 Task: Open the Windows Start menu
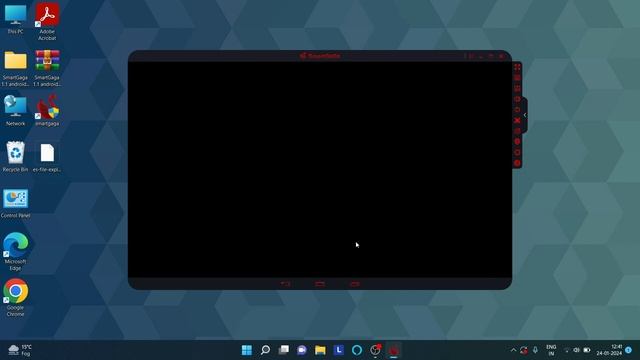click(x=247, y=350)
